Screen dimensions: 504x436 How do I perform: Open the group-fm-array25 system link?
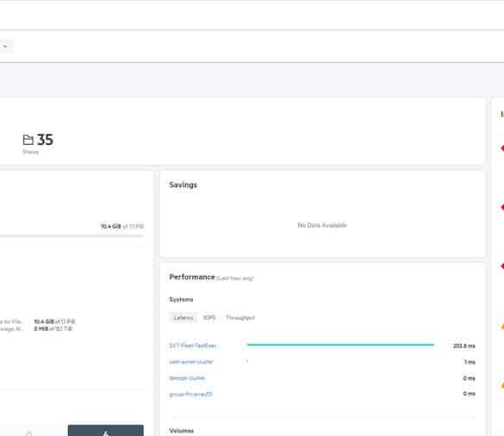[191, 394]
